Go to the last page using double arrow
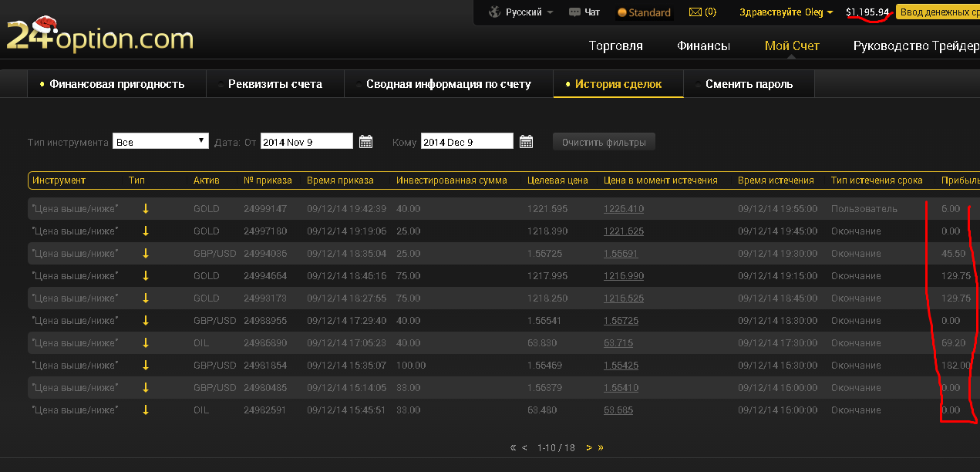This screenshot has width=980, height=472. 601,447
